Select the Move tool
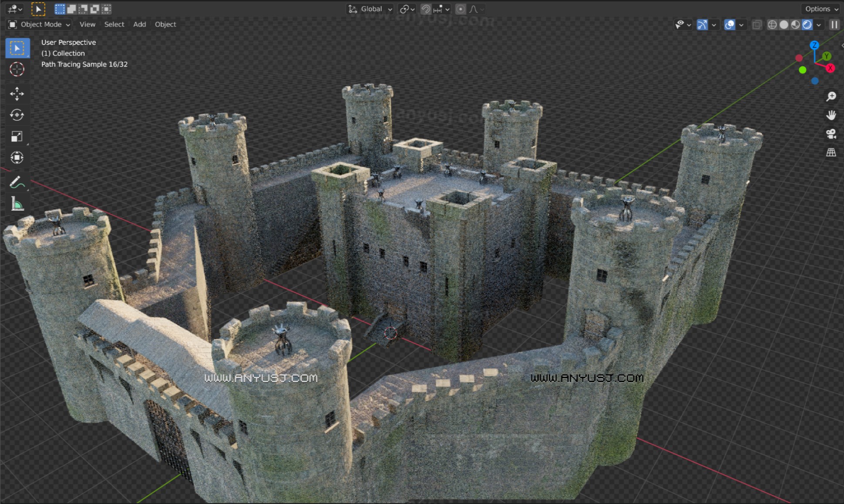Screen dimensions: 844x504 pos(17,94)
